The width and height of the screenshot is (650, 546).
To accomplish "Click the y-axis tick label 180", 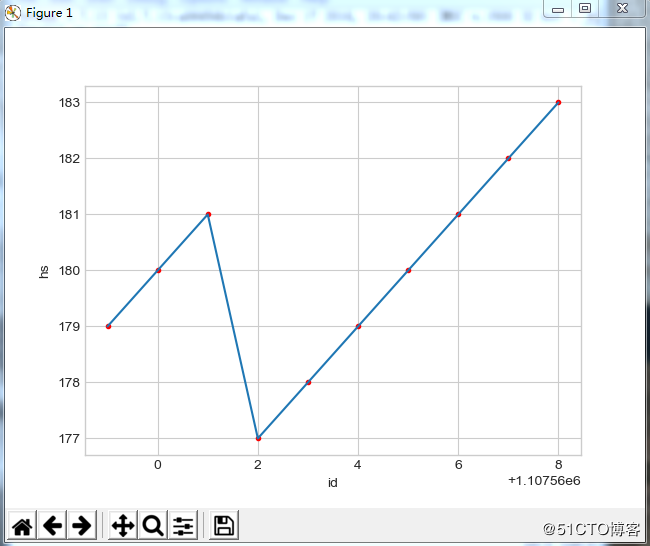I will (x=69, y=270).
